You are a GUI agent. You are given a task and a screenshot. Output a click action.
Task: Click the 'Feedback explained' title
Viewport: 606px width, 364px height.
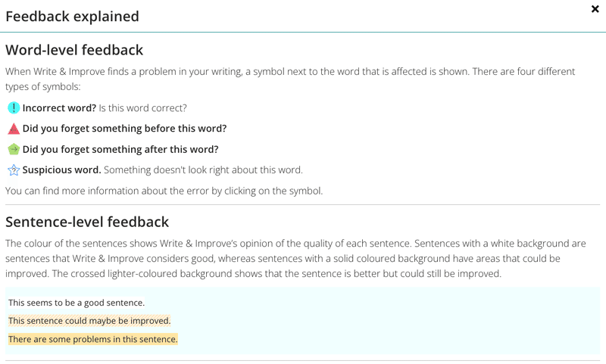(72, 17)
